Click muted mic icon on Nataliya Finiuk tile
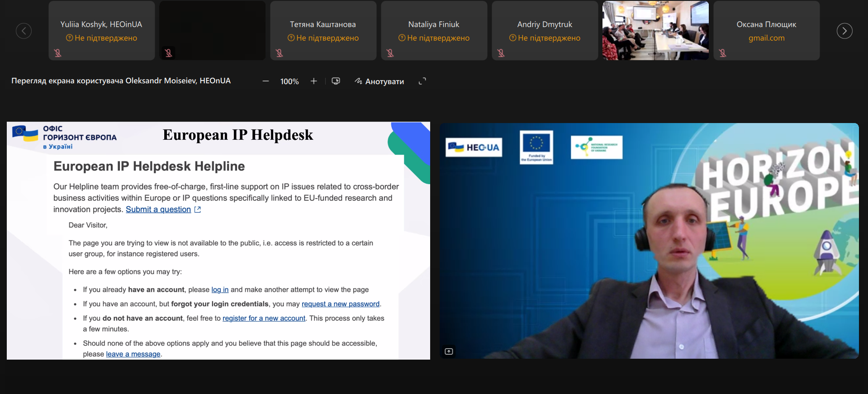 [390, 53]
